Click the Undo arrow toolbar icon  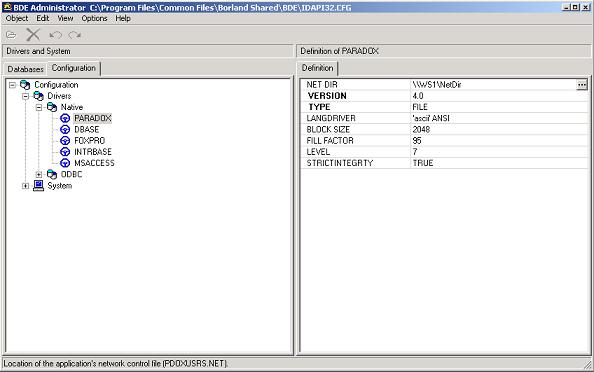coord(56,35)
